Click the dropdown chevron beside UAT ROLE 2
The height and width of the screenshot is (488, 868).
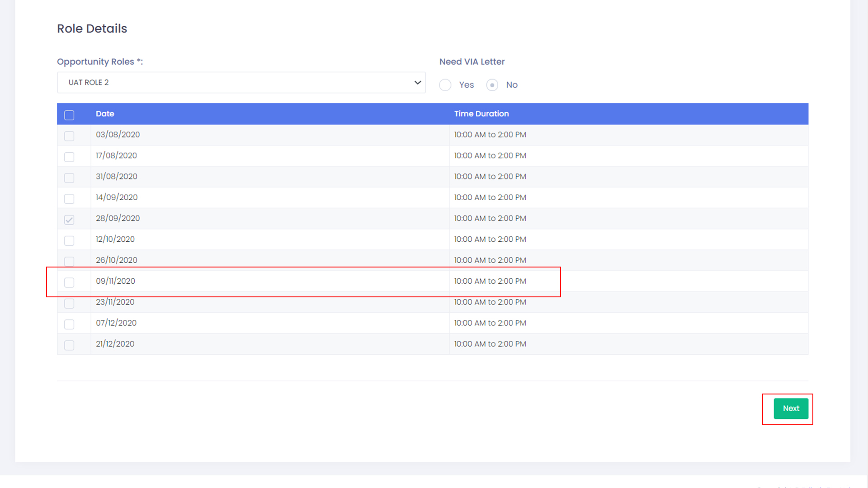[417, 83]
